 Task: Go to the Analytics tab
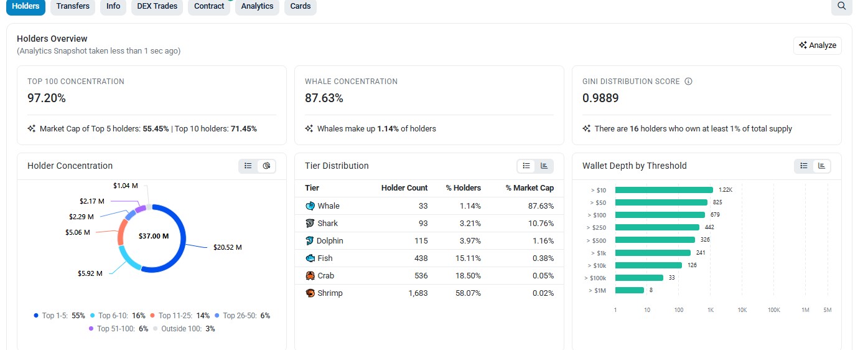pos(257,6)
